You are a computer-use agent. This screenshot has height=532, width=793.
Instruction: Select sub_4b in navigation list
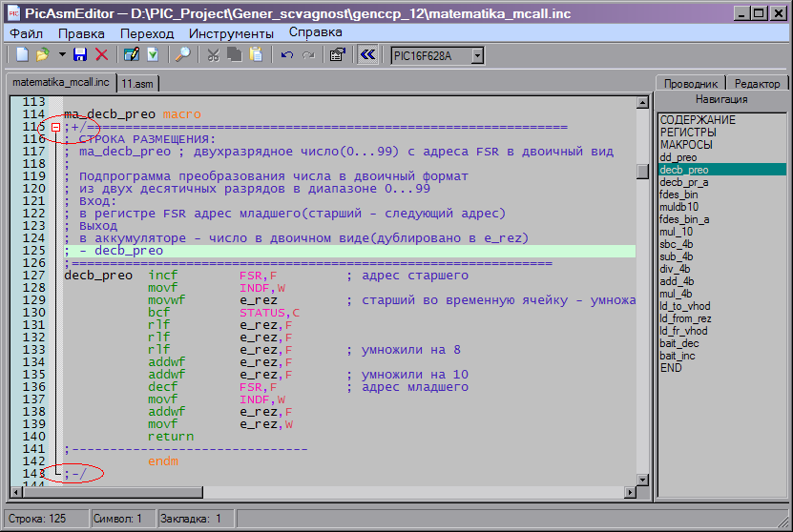point(721,256)
